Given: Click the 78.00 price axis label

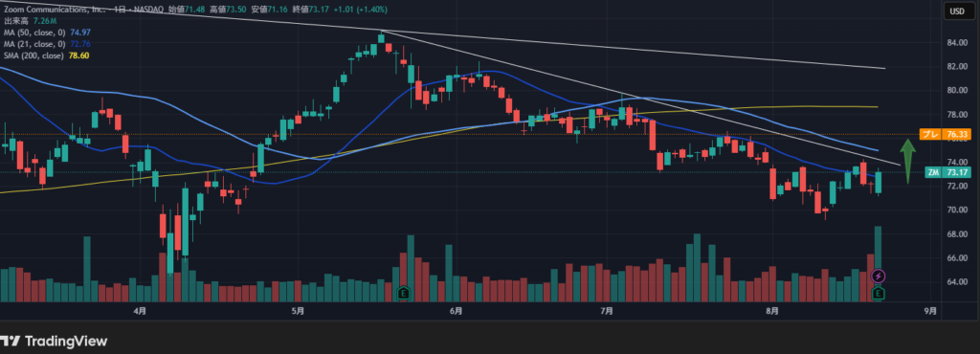Looking at the screenshot, I should click(x=957, y=114).
